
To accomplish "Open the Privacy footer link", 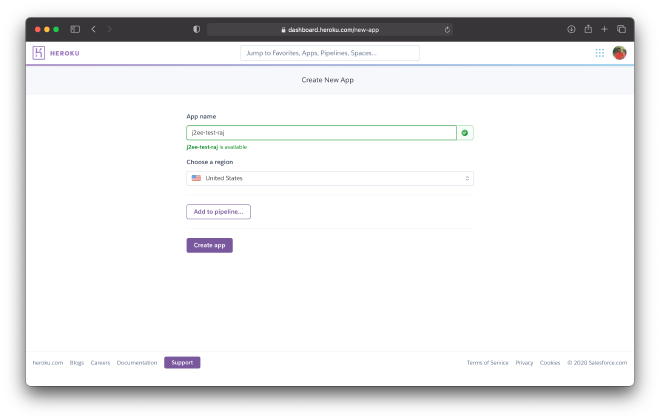I will coord(524,363).
